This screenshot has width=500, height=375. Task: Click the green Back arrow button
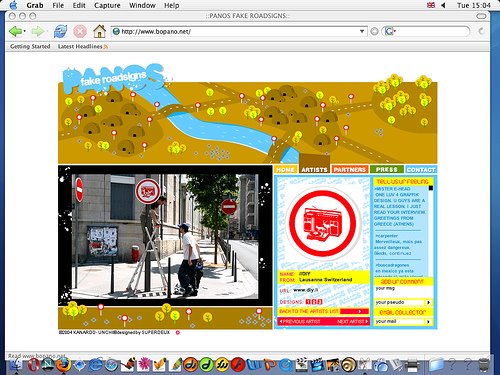tap(15, 31)
